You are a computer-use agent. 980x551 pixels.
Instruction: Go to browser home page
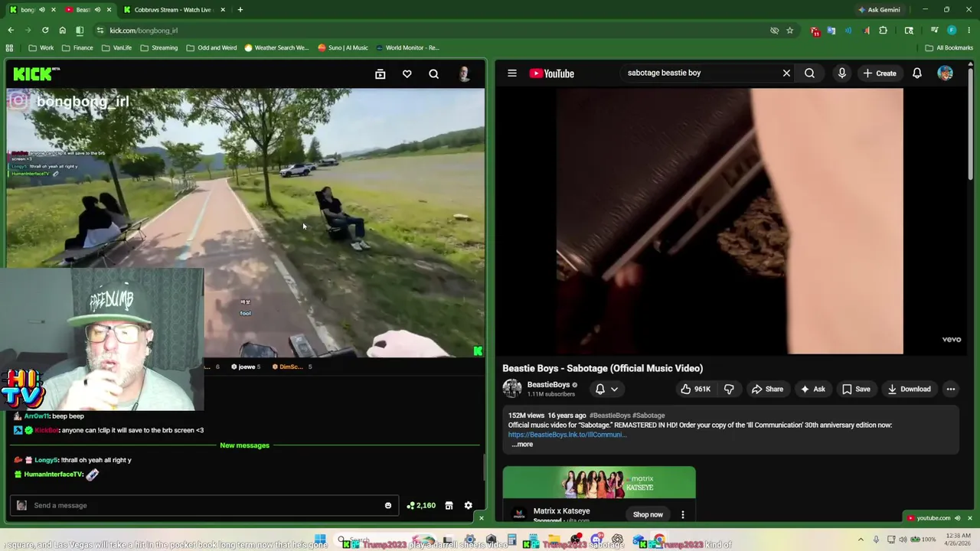62,30
